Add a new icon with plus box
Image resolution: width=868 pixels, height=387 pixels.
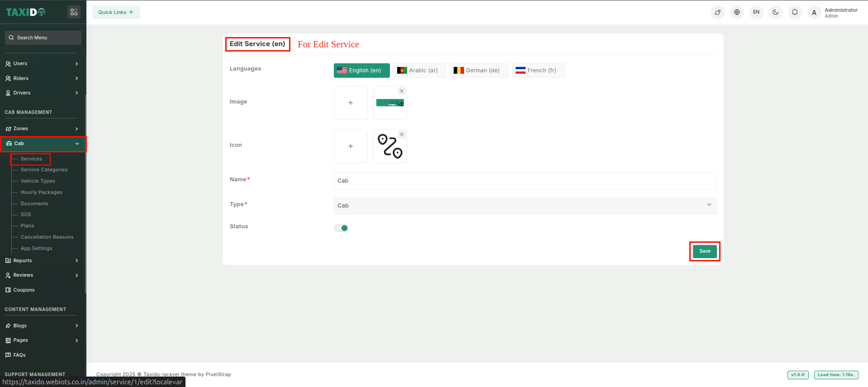coord(351,146)
